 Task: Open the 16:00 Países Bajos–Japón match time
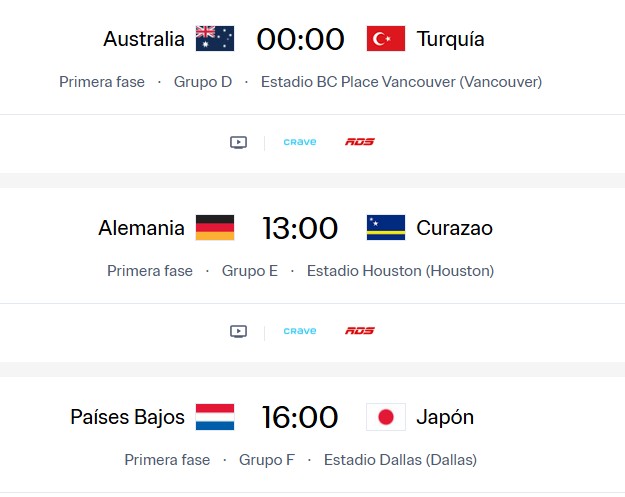click(300, 417)
